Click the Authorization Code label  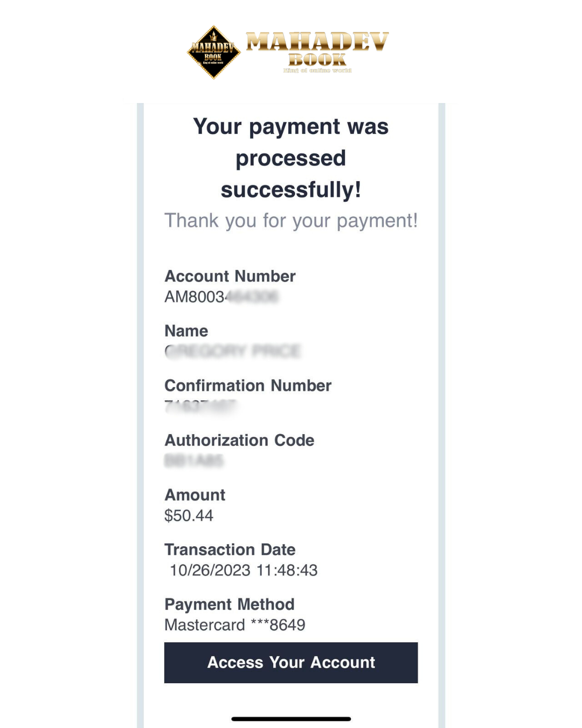(239, 440)
